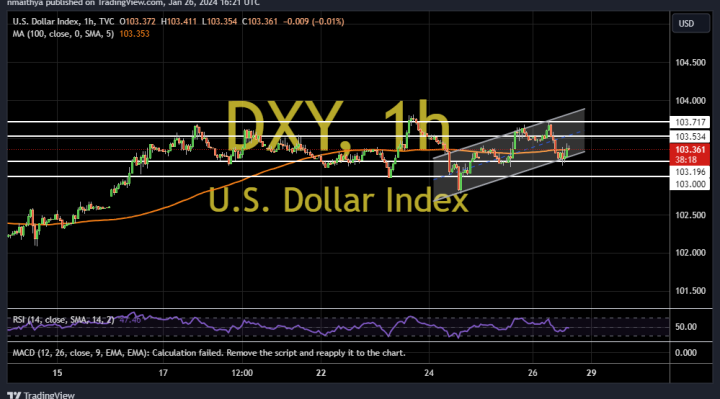Click the MA (100, close, 0, SMA, 5) indicator legend
Screen dimensions: 720x399
(x=63, y=34)
